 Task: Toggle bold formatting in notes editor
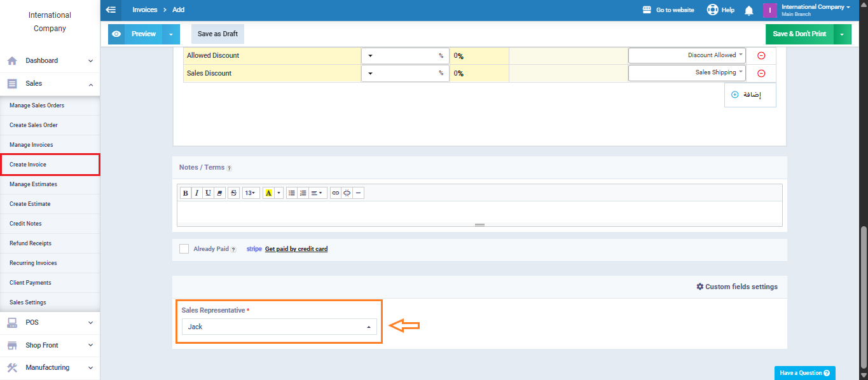click(x=185, y=193)
